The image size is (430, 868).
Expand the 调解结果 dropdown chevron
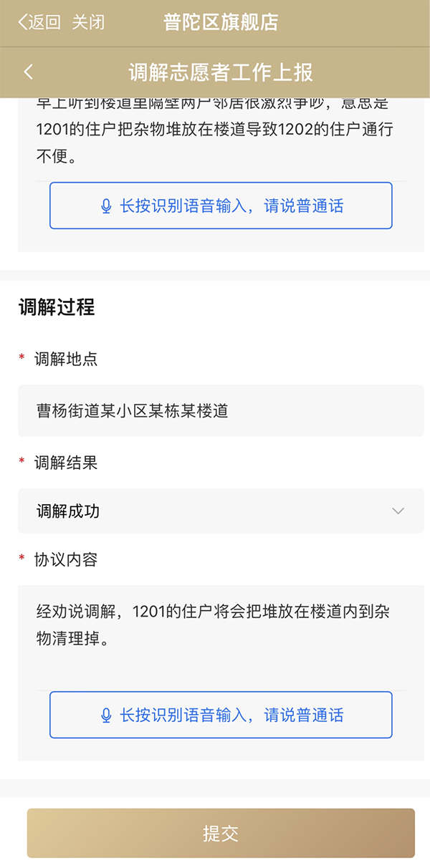[x=398, y=511]
